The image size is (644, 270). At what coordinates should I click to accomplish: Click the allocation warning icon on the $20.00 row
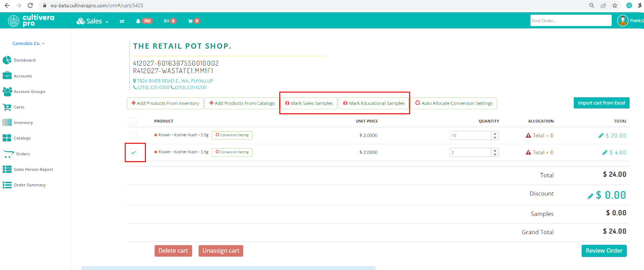(x=528, y=136)
